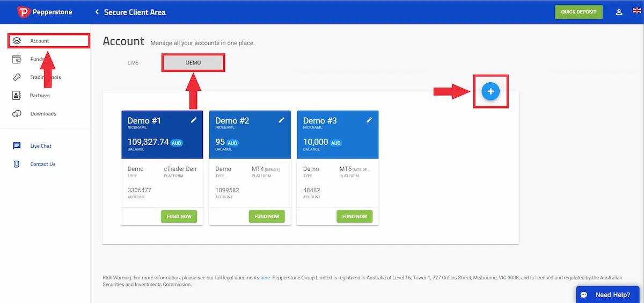The image size is (644, 303).
Task: Edit Demo #2 nickname pencil icon
Action: click(281, 120)
